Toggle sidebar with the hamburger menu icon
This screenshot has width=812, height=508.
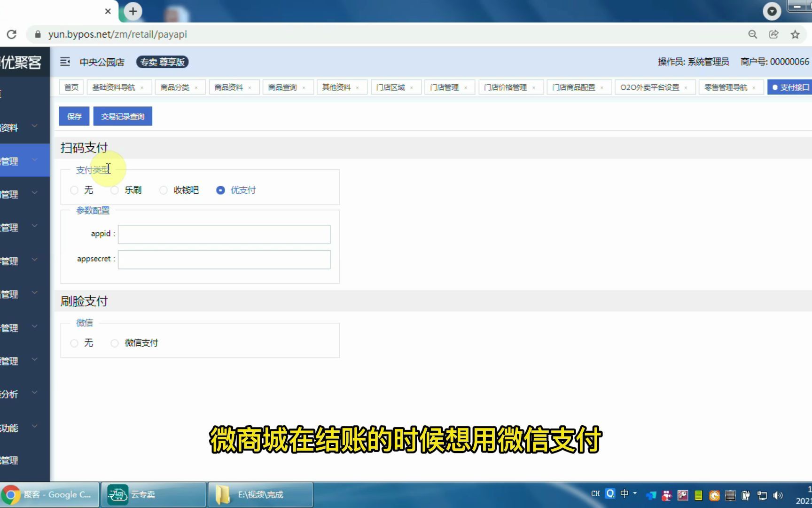coord(65,62)
